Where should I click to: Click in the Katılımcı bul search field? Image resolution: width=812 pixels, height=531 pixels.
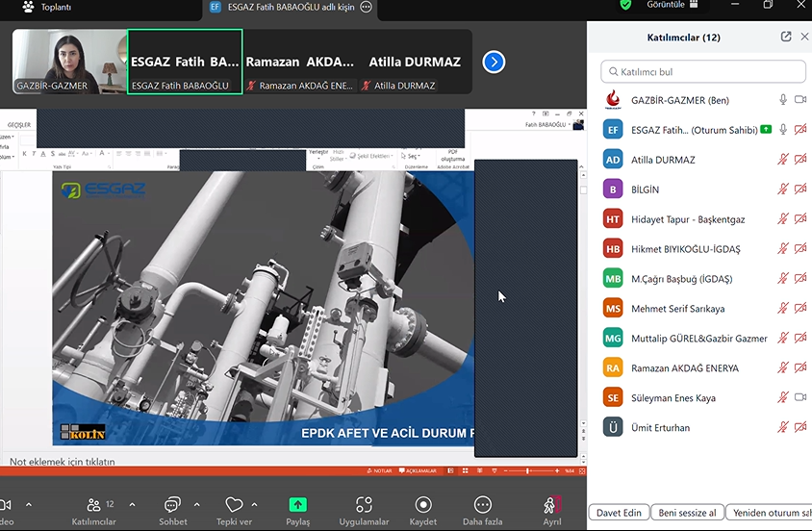pyautogui.click(x=703, y=71)
